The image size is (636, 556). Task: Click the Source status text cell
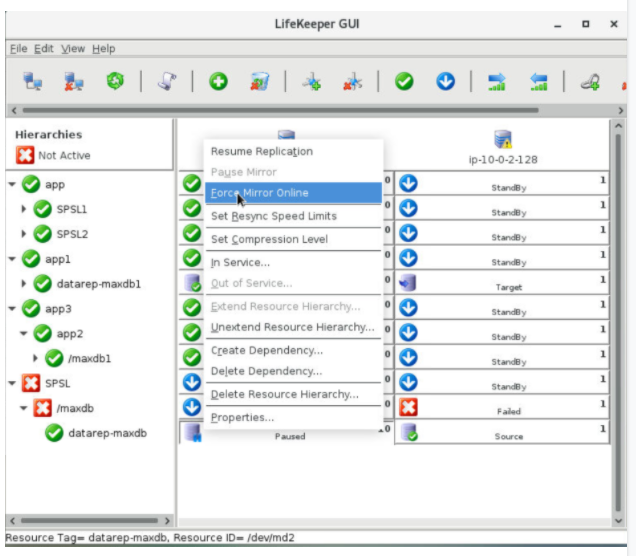(x=509, y=436)
